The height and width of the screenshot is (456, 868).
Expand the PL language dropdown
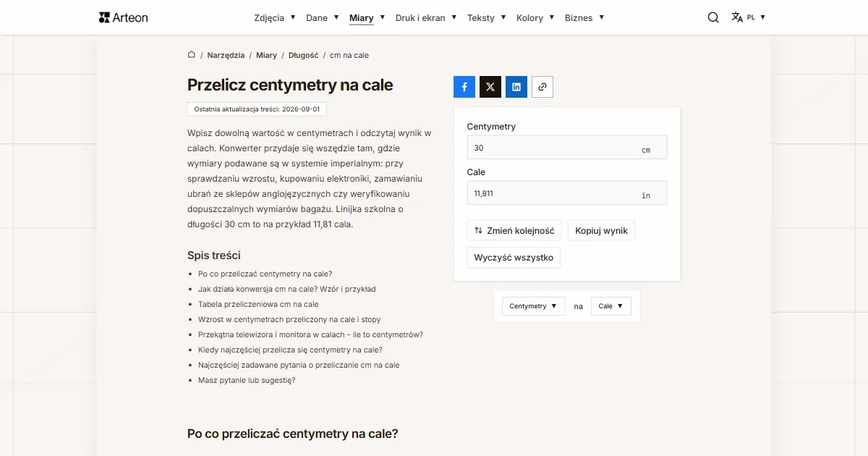(756, 17)
